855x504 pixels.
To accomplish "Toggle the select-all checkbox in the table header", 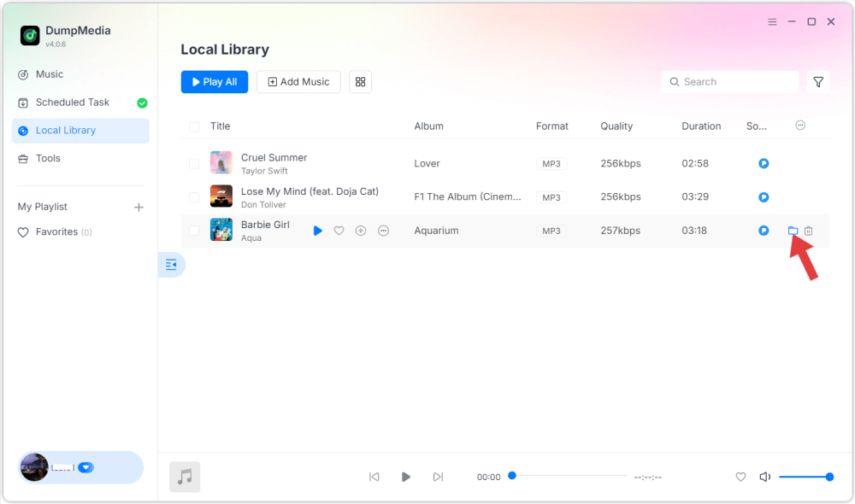I will point(194,125).
